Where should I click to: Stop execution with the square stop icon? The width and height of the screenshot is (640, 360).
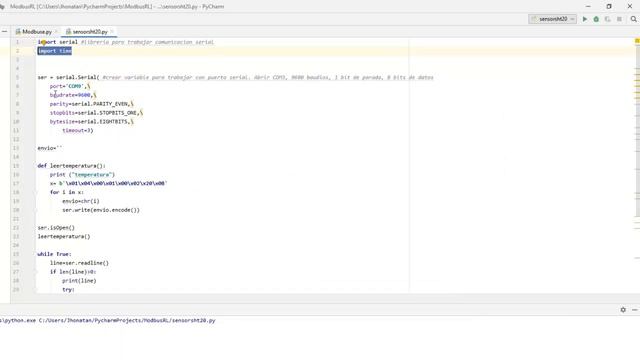tap(619, 19)
